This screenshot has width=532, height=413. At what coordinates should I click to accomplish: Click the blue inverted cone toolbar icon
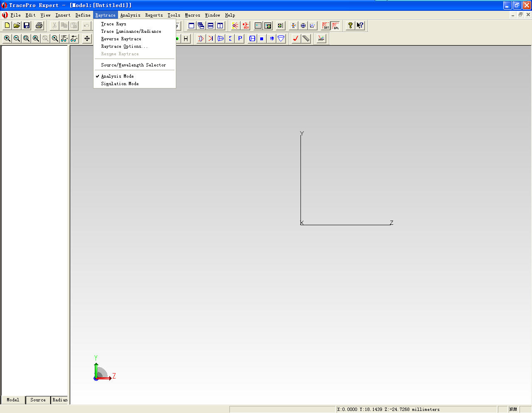[281, 39]
